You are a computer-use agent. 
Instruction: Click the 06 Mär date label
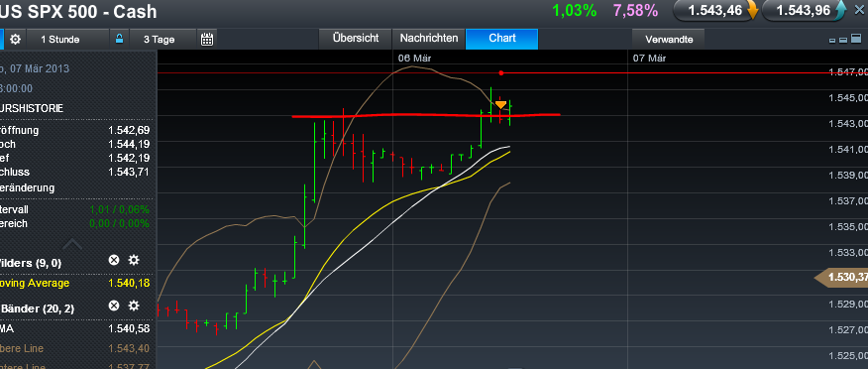(x=414, y=58)
